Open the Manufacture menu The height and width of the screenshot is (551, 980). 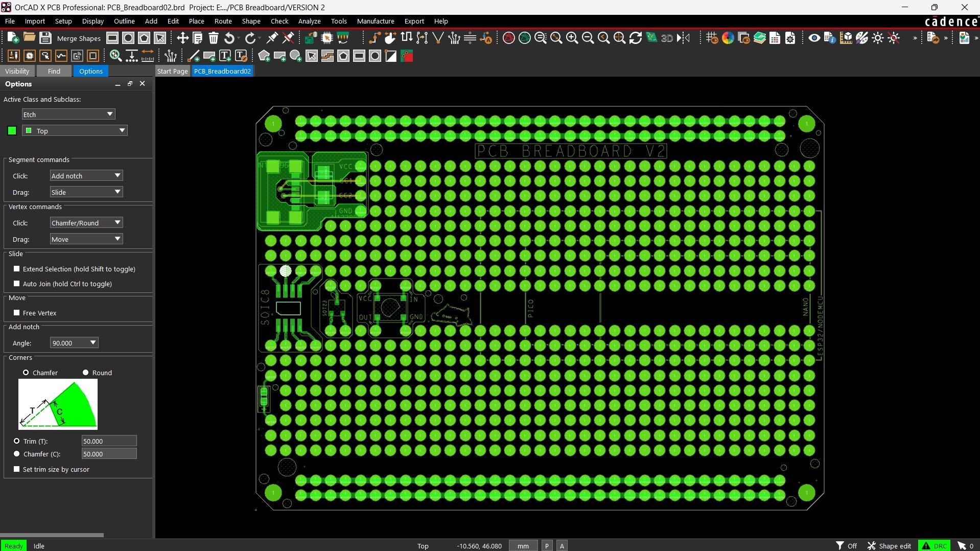(x=376, y=21)
